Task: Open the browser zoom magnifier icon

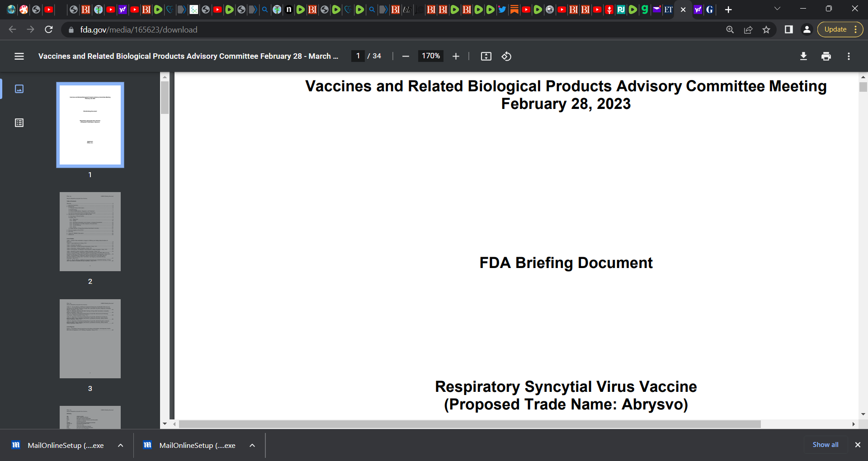Action: pos(730,30)
